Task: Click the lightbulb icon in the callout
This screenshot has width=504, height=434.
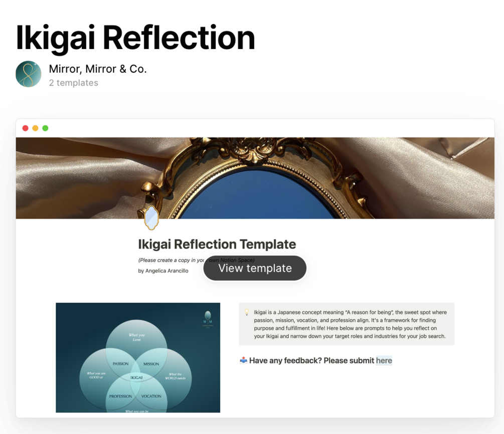Action: 247,312
